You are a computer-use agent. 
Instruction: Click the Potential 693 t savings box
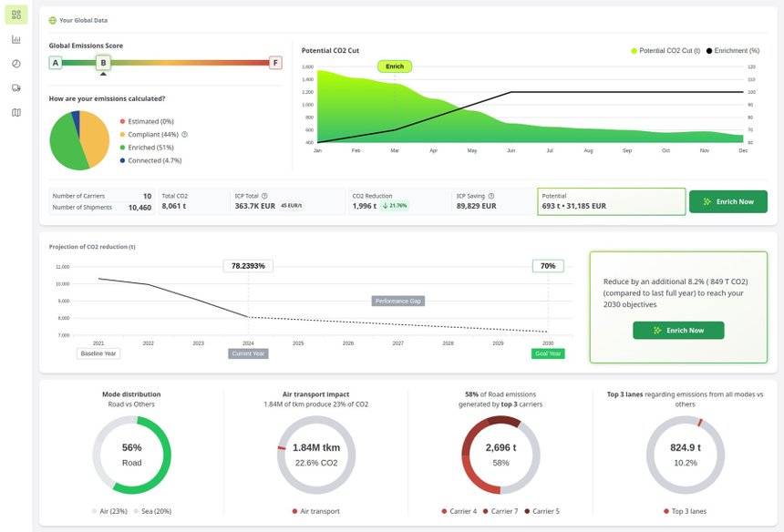(611, 201)
